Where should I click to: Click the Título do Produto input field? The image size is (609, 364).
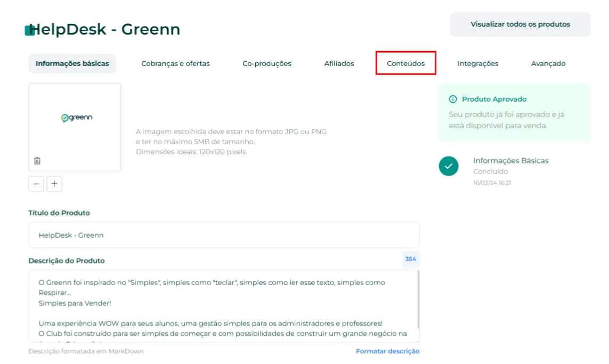tap(224, 235)
